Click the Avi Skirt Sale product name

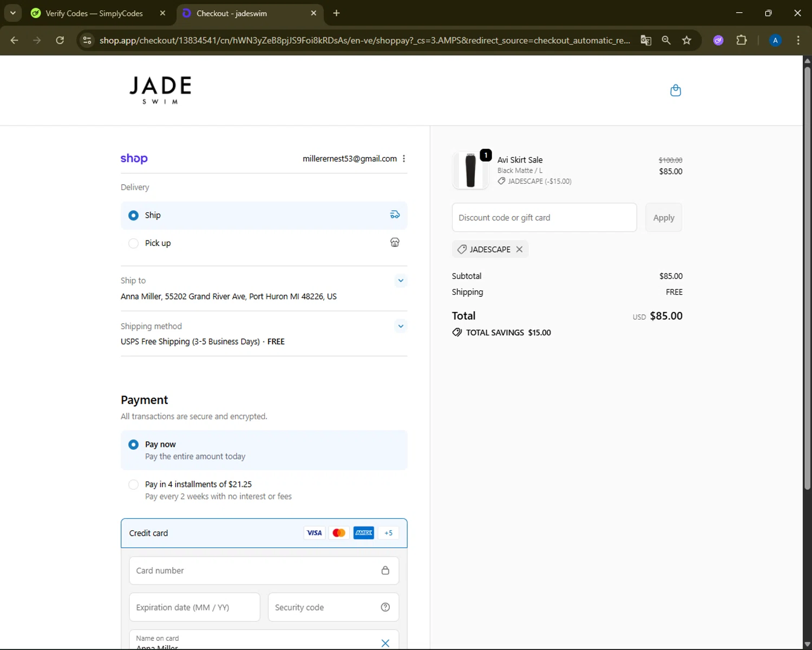click(x=520, y=160)
